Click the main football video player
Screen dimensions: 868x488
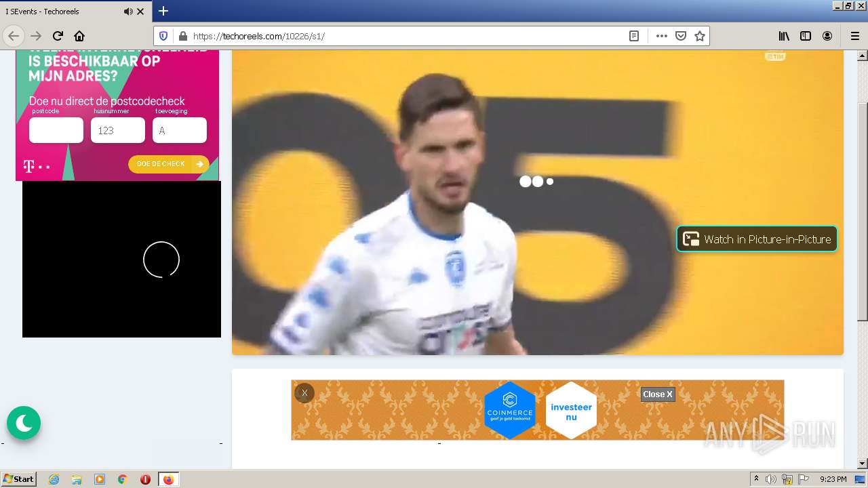tap(537, 202)
